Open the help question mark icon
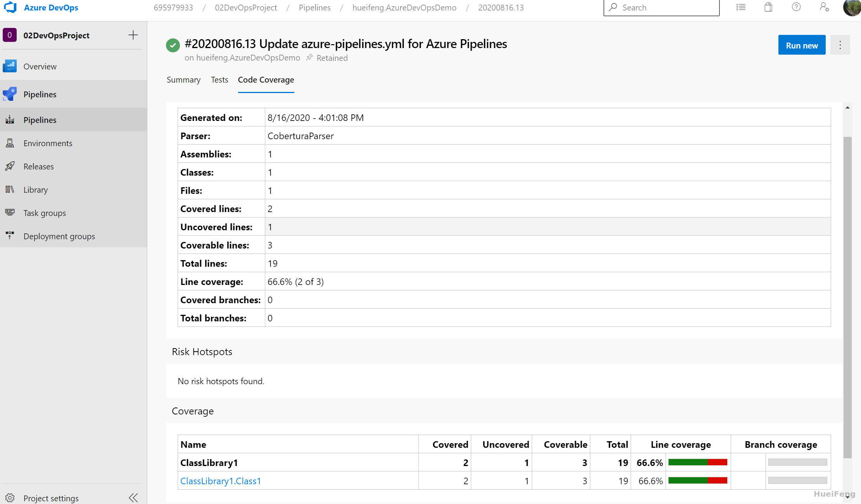The width and height of the screenshot is (861, 504). [796, 7]
